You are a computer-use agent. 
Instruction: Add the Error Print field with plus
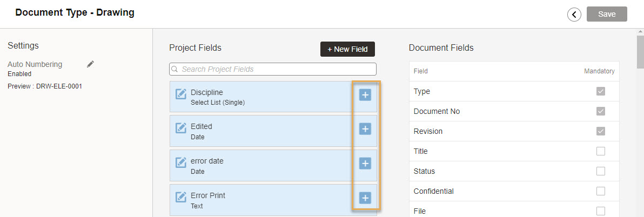click(365, 198)
